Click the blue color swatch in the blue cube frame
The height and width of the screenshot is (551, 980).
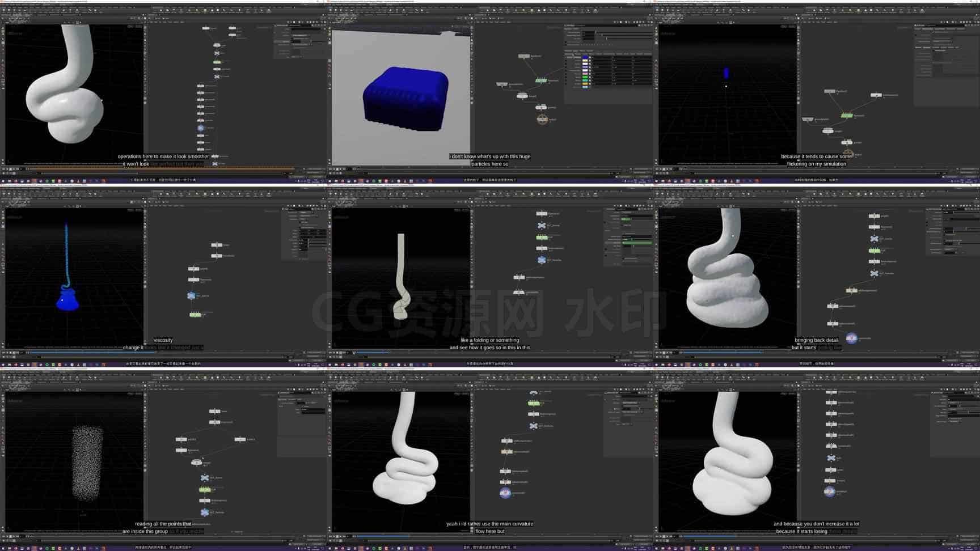click(x=585, y=58)
